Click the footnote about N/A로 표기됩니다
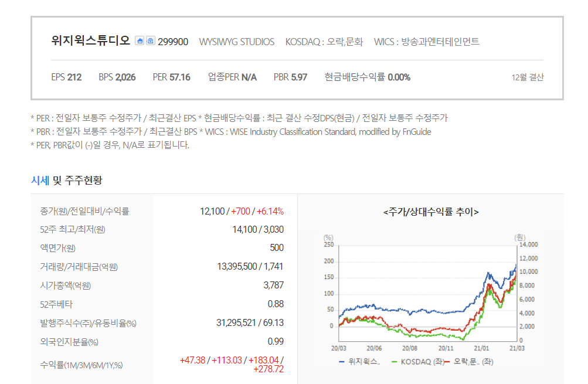The height and width of the screenshot is (384, 588). point(110,145)
